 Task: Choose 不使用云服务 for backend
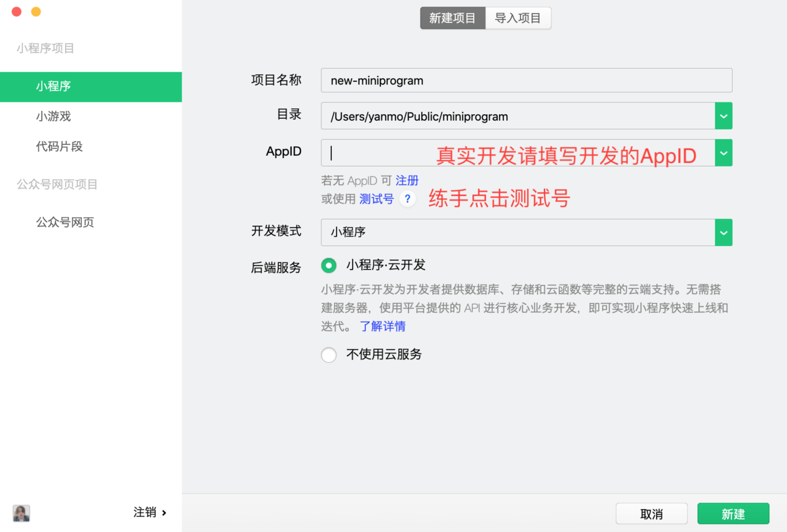[329, 355]
